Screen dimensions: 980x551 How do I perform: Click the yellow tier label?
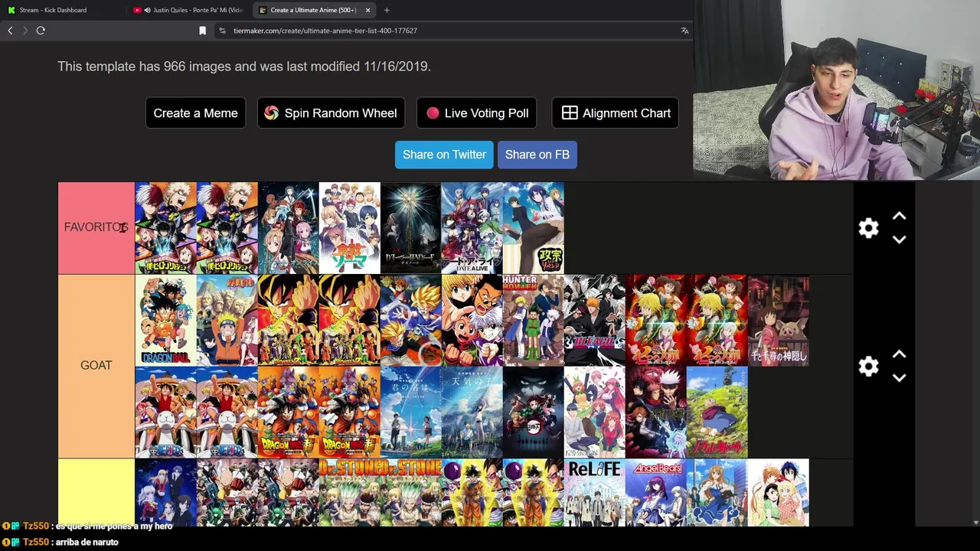click(x=96, y=492)
